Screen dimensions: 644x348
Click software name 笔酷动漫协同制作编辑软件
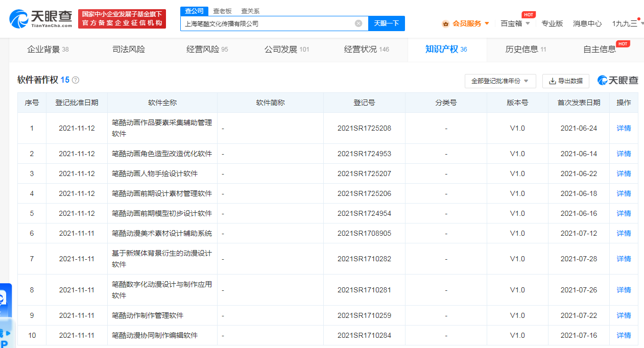(x=155, y=335)
